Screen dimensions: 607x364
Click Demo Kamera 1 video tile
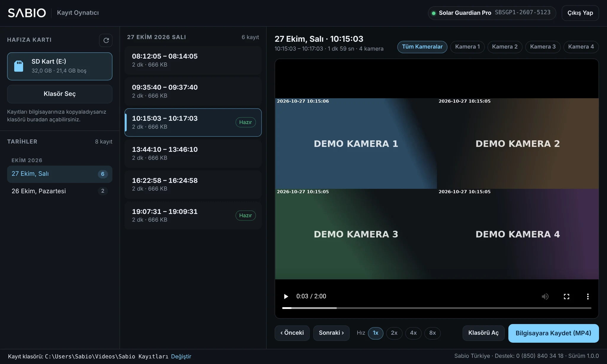coord(356,144)
